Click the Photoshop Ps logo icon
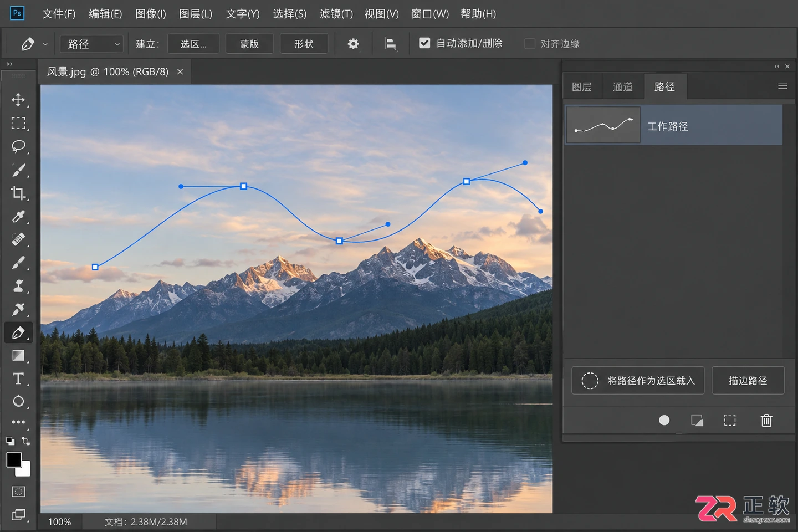This screenshot has height=532, width=798. pyautogui.click(x=17, y=13)
